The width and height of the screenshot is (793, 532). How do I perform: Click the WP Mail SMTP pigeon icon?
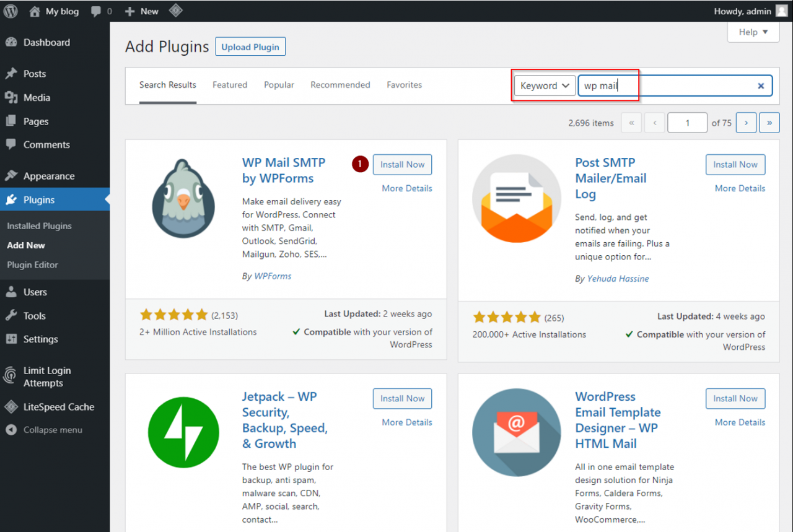tap(183, 199)
